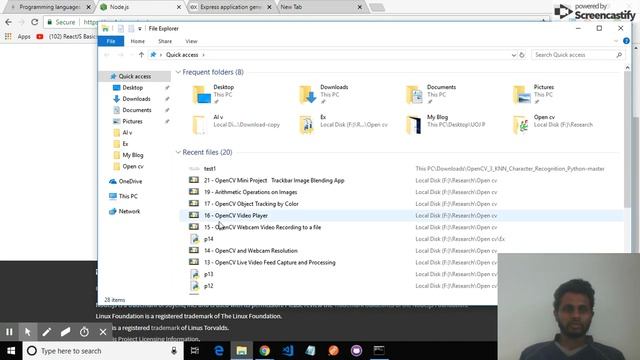The image size is (640, 360).
Task: Open the Pictures folder in Frequent folders
Action: point(535,94)
